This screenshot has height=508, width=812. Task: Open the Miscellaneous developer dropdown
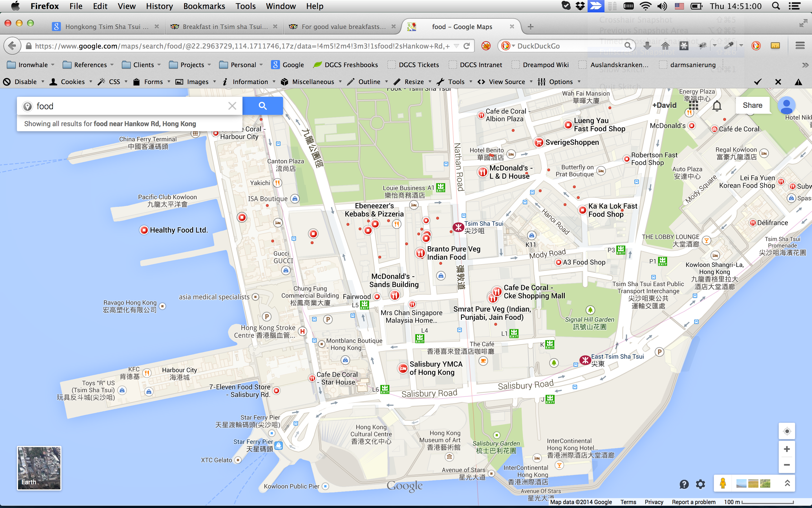pos(311,82)
